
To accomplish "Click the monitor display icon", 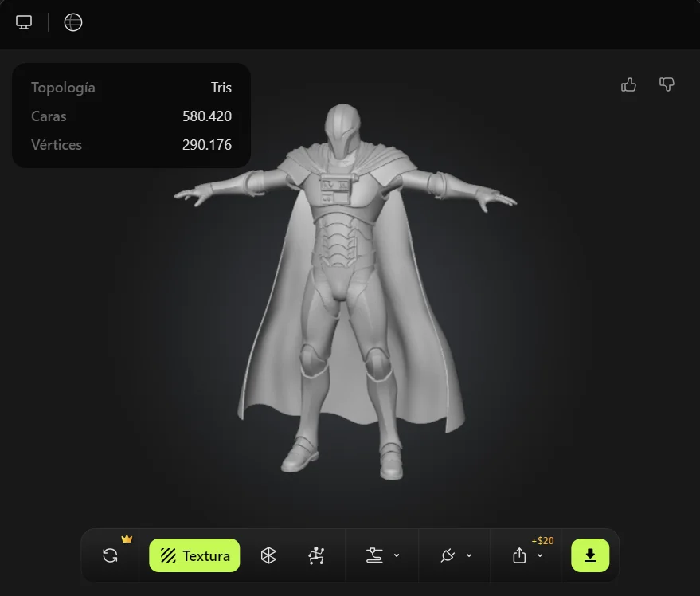I will click(x=24, y=22).
